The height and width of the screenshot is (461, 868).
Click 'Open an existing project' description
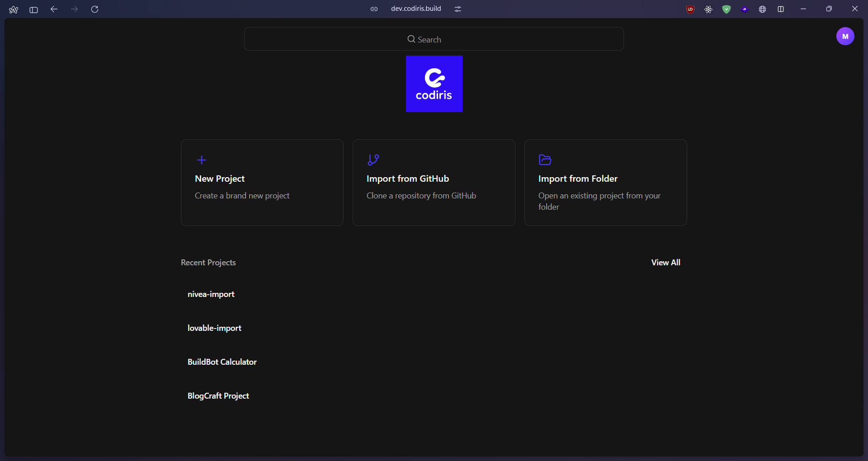pyautogui.click(x=599, y=201)
